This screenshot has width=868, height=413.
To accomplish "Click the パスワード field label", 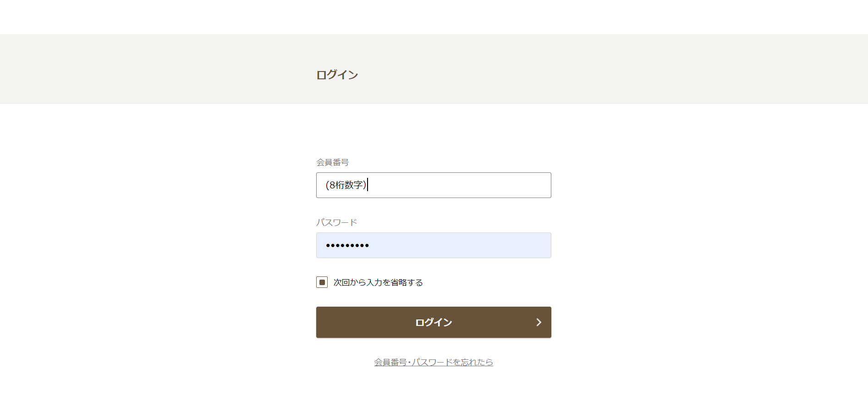I will (336, 222).
